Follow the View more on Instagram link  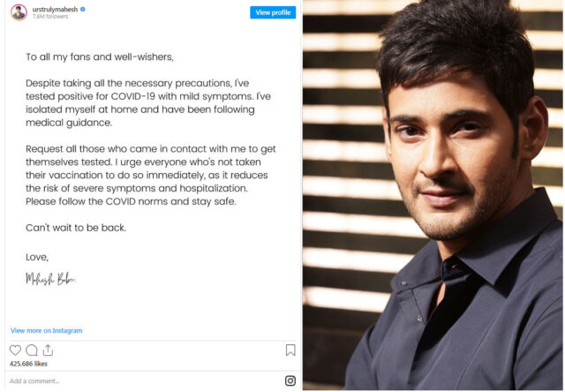click(47, 330)
